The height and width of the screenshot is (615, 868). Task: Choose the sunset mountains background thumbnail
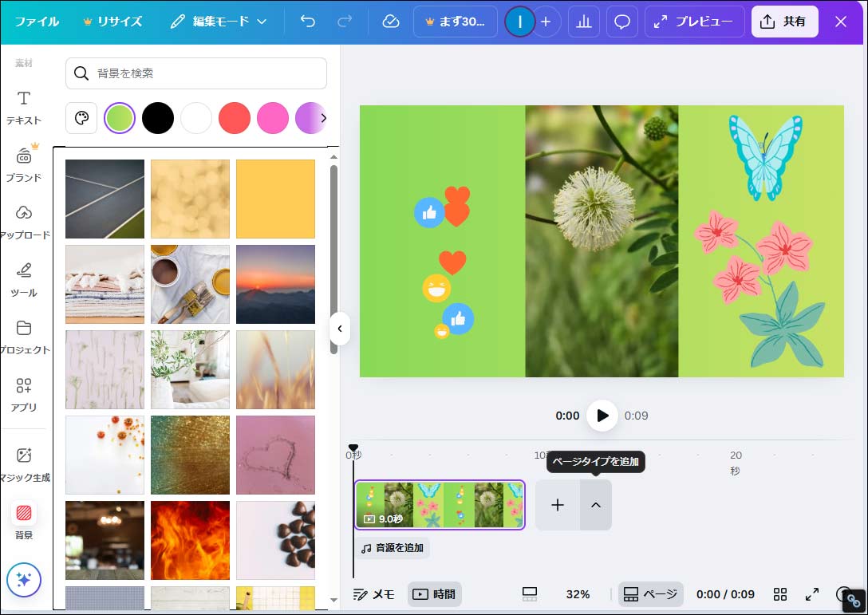(x=275, y=284)
